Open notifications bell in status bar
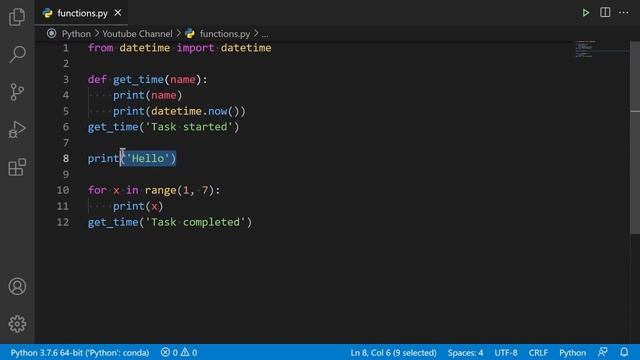 tap(624, 352)
